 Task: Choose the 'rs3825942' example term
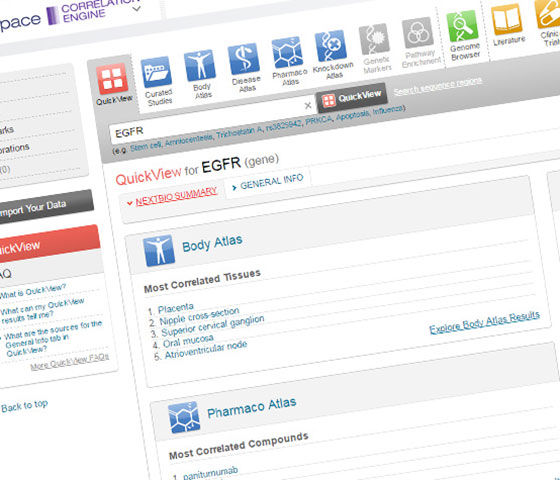tap(284, 125)
